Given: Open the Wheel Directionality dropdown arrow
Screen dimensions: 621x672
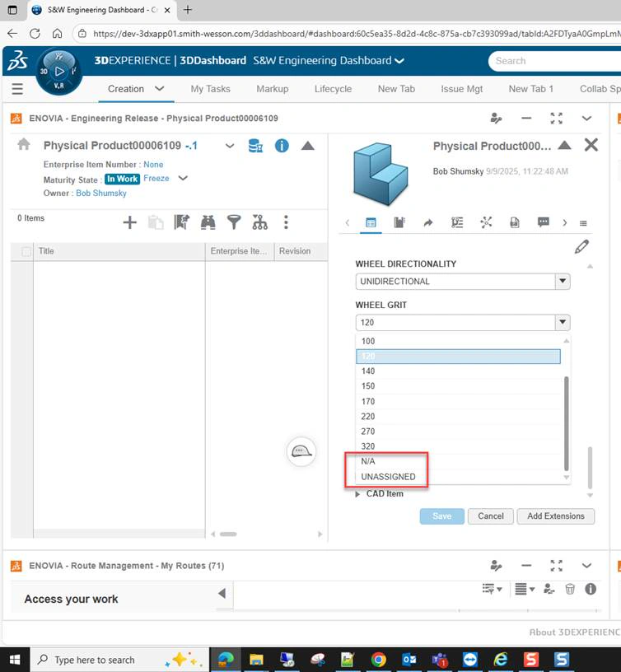Looking at the screenshot, I should point(563,281).
